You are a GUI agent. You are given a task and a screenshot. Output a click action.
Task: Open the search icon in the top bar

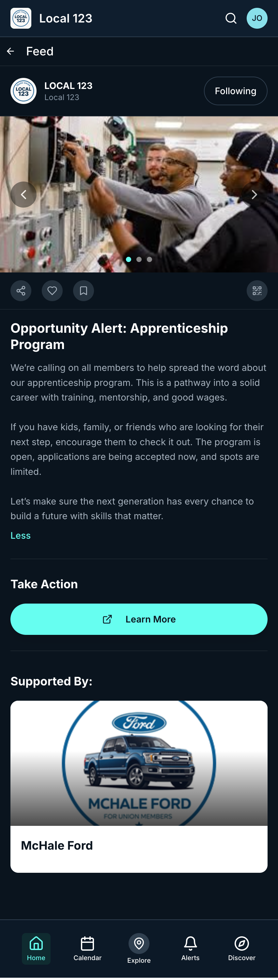click(x=231, y=18)
